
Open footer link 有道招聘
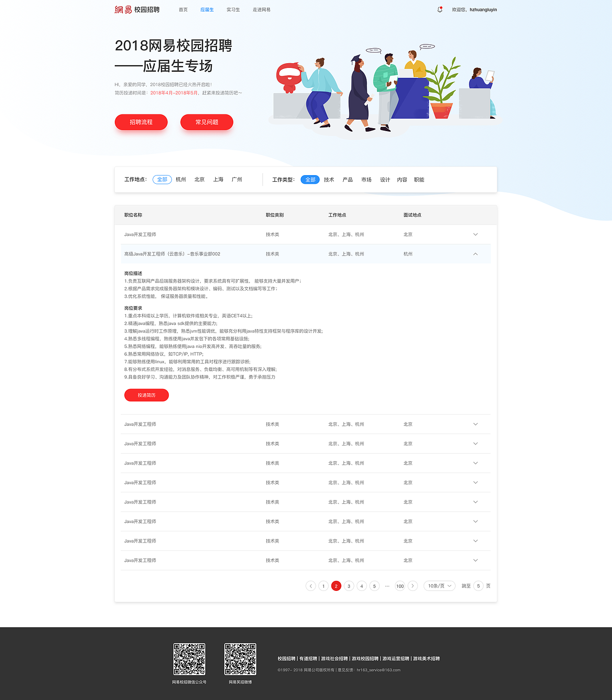[308, 659]
